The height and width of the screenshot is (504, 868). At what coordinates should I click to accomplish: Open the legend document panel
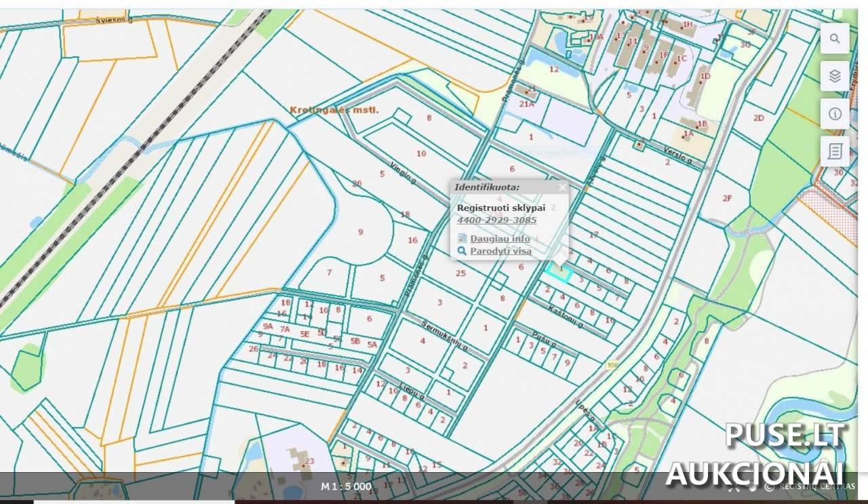(835, 151)
